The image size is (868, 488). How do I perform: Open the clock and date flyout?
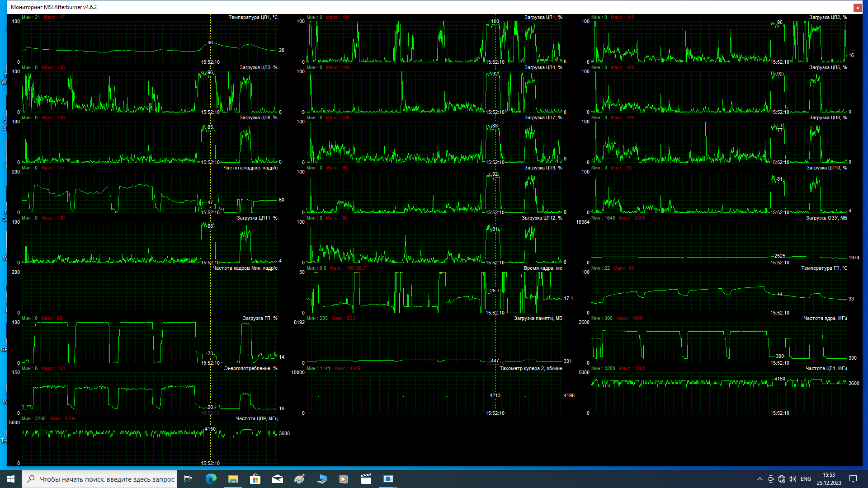(x=829, y=479)
